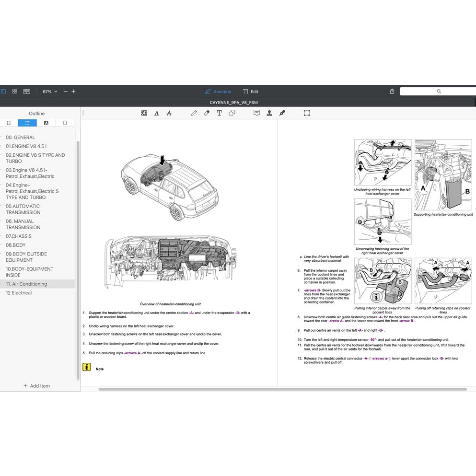Choose the underline text annotation tool
The width and height of the screenshot is (476, 476).
[x=156, y=113]
